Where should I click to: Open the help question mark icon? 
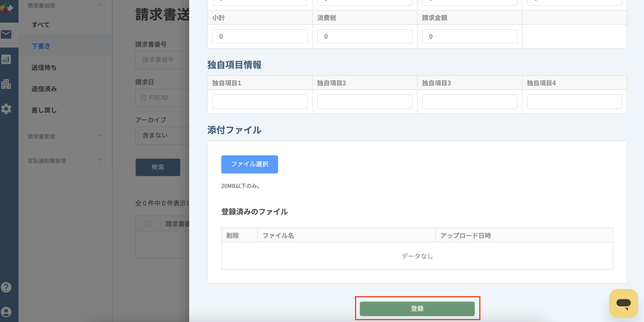(x=6, y=287)
